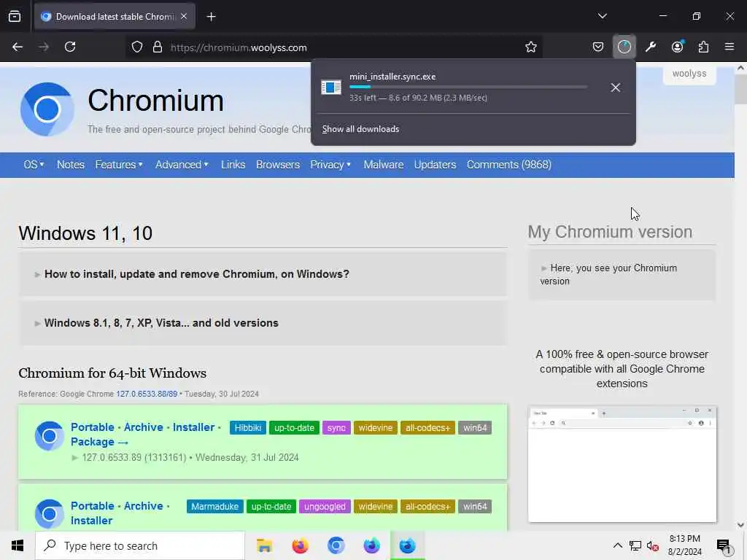This screenshot has height=560, width=747.
Task: Open a new tab with the plus button
Action: coord(211,17)
